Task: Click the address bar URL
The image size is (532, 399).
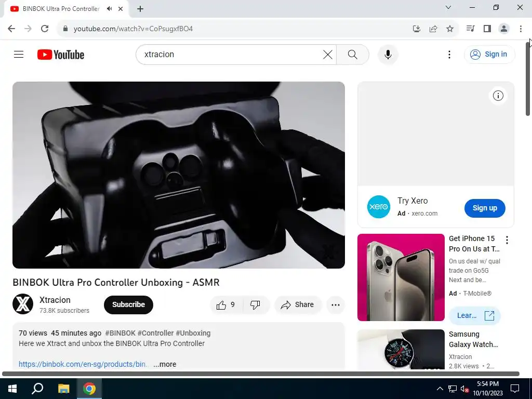Action: (x=133, y=29)
